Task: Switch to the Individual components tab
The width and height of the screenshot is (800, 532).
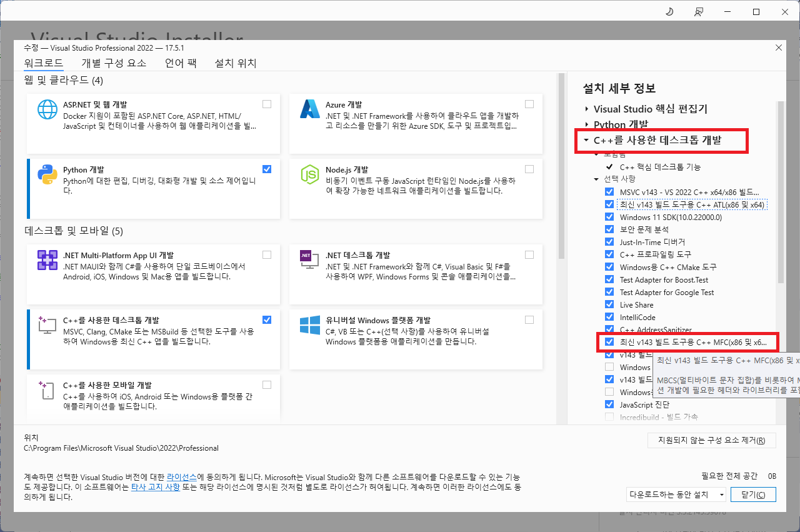Action: 114,63
